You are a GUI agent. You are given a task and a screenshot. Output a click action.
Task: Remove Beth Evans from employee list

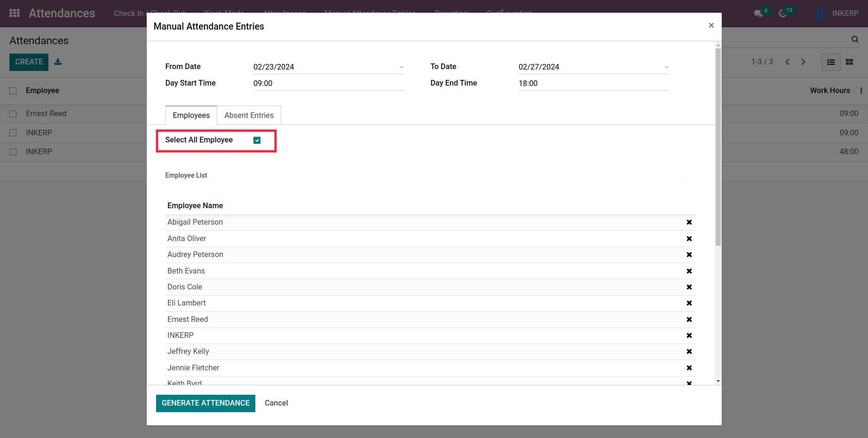coord(689,271)
